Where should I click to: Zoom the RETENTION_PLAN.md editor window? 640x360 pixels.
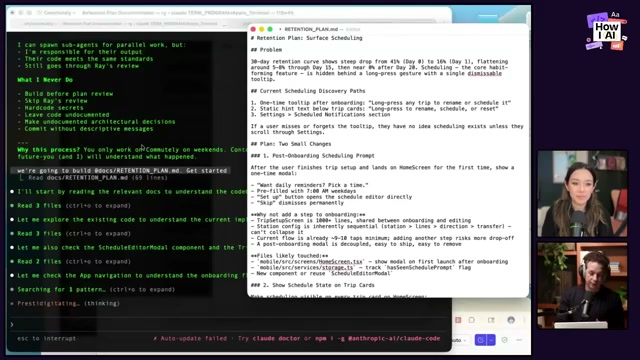(270, 29)
